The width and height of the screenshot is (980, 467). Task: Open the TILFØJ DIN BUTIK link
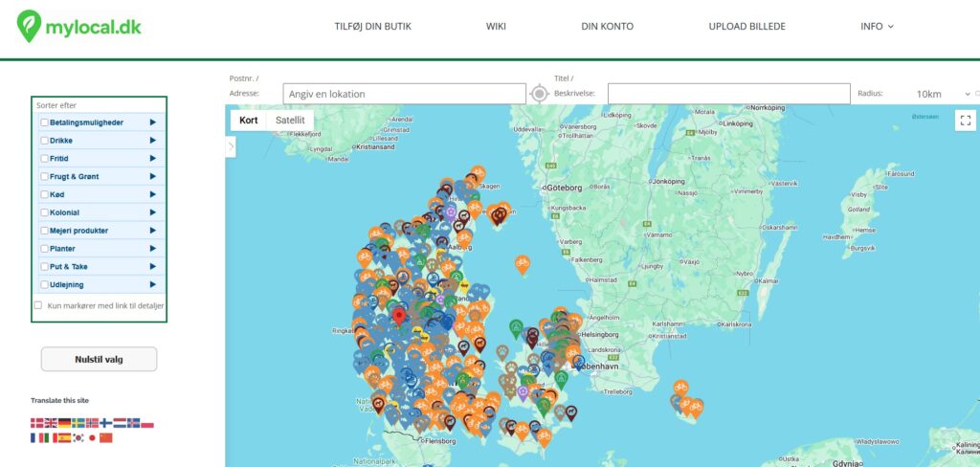pos(372,27)
